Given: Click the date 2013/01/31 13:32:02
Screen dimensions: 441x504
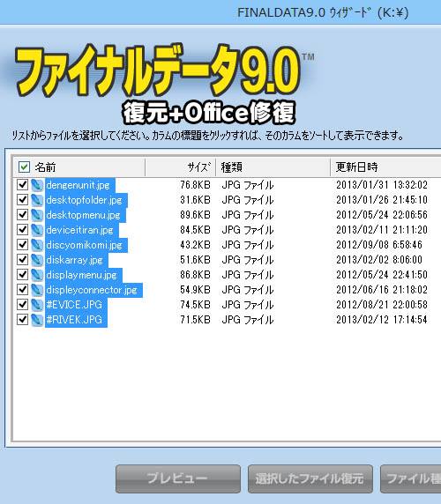Looking at the screenshot, I should [382, 185].
